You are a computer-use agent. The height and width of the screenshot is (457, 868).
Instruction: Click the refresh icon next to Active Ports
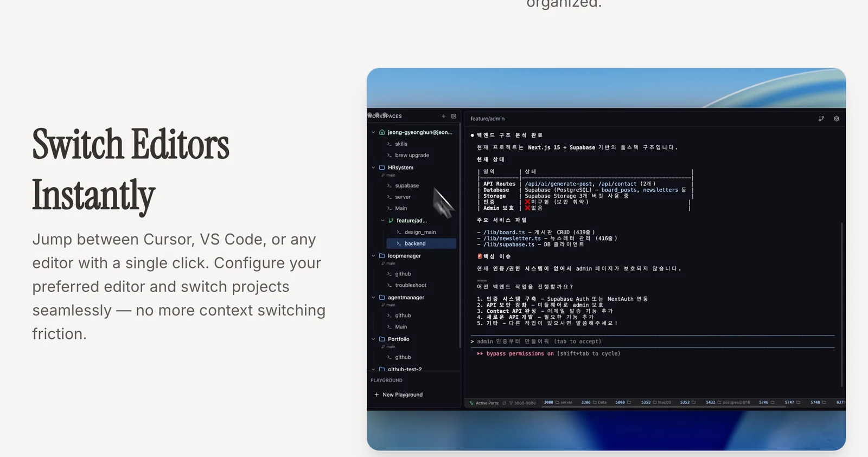point(504,403)
